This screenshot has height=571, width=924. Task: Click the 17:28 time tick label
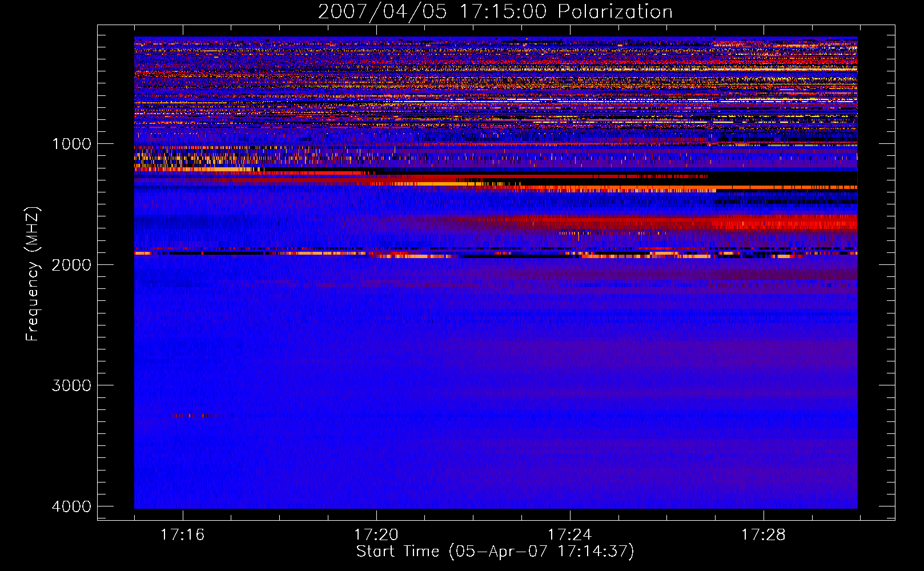pos(763,535)
